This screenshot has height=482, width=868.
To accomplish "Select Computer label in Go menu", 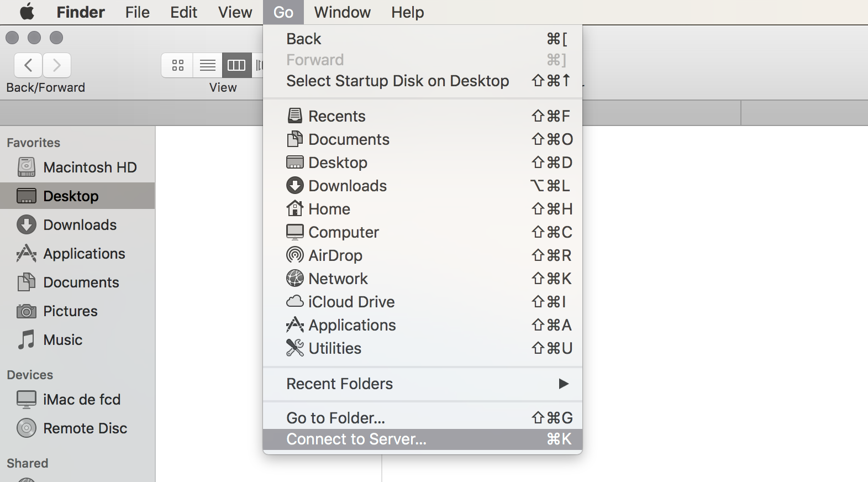I will pyautogui.click(x=344, y=232).
